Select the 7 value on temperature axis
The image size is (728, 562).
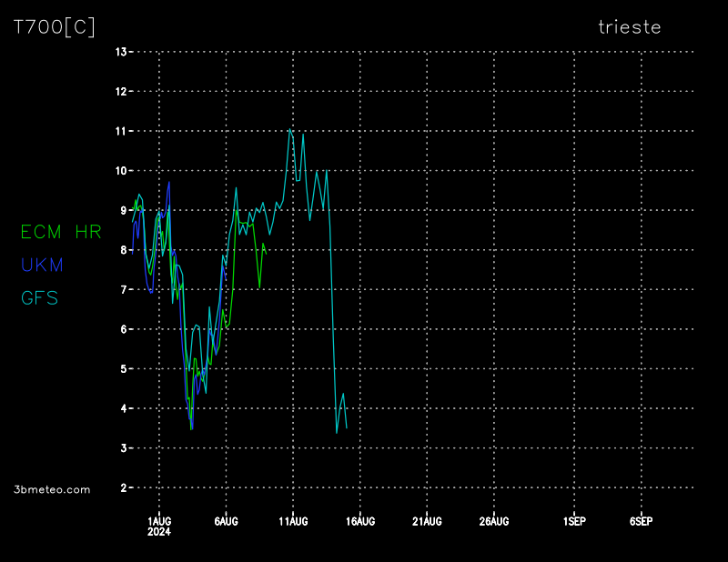click(122, 289)
